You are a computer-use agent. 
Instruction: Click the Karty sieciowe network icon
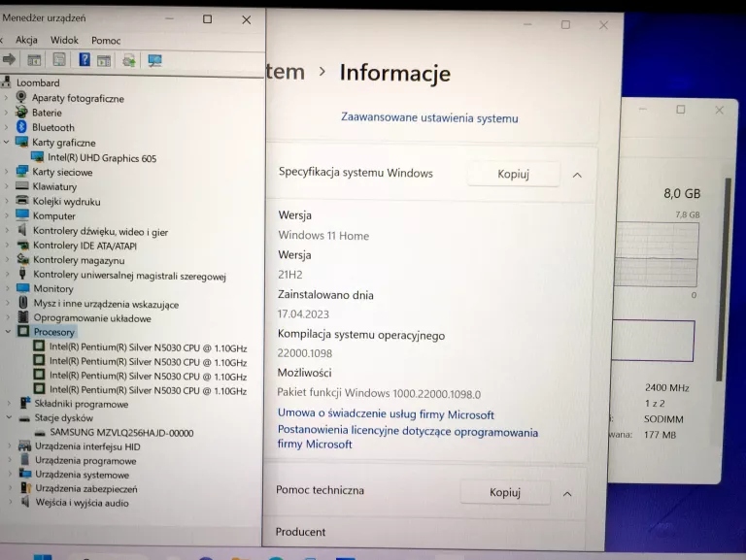pos(22,171)
